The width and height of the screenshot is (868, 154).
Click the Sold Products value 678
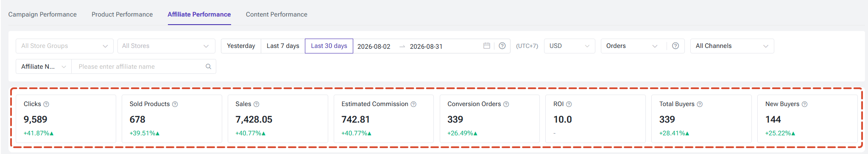137,120
